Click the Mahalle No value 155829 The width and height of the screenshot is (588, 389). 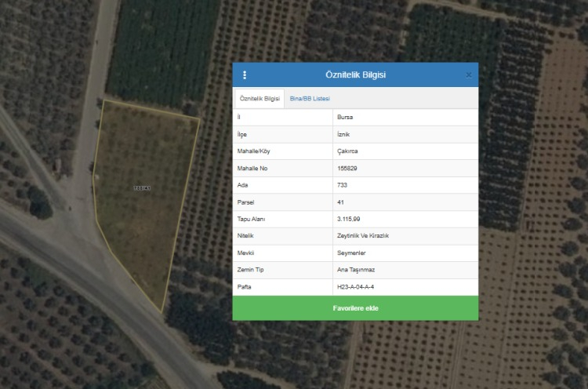347,168
